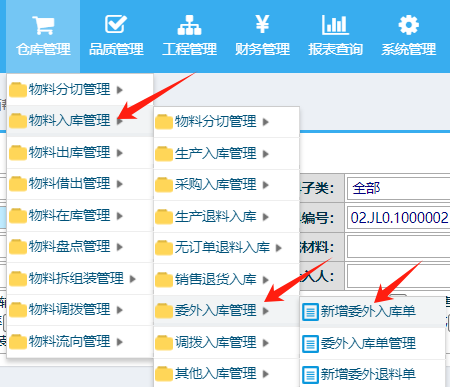Click document icon beside 新增委外入库单
Screen dimensions: 450x387
coord(310,312)
